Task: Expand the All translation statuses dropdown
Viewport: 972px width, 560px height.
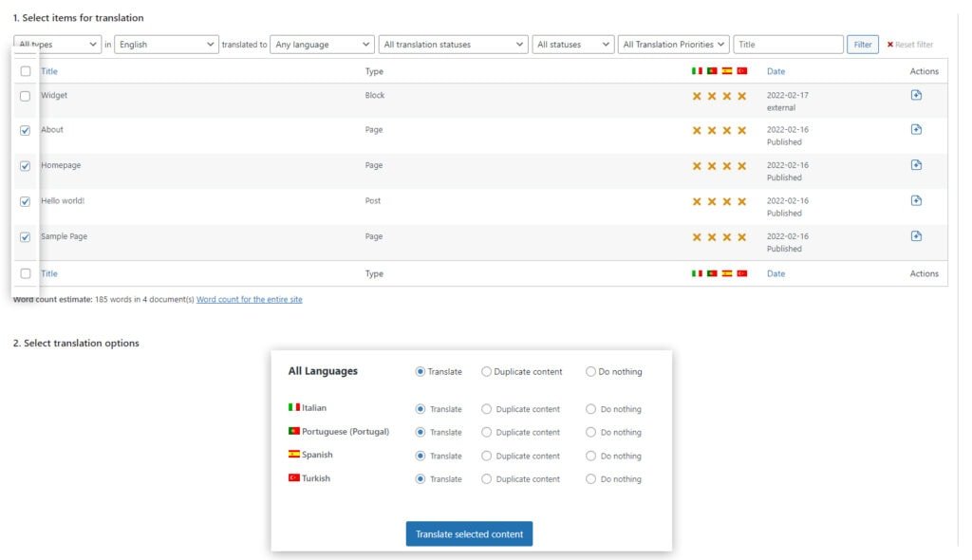Action: 453,45
